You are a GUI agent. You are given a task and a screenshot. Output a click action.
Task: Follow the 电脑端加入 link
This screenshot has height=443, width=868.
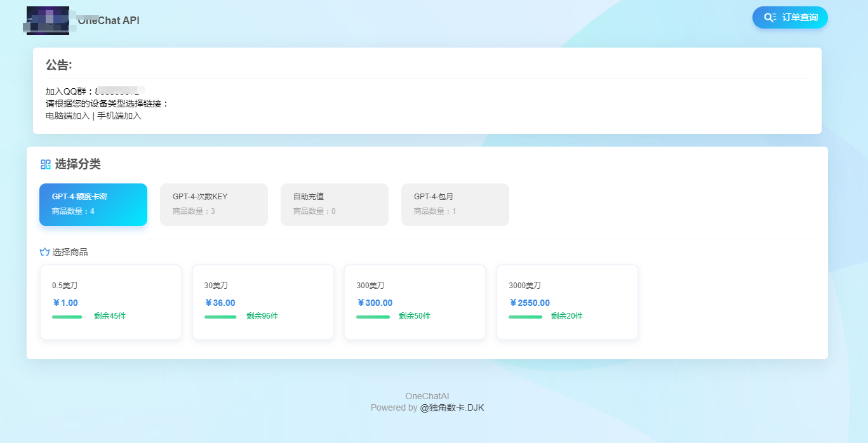point(68,116)
